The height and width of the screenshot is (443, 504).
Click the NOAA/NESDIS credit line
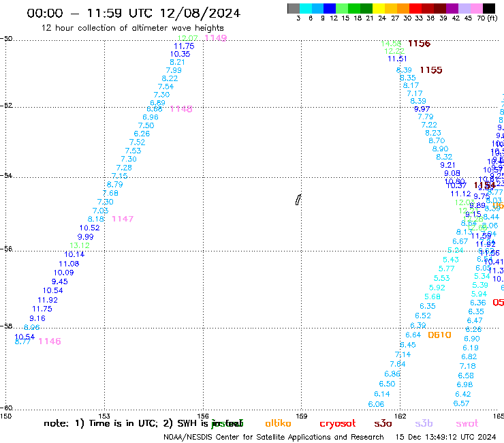point(274,437)
